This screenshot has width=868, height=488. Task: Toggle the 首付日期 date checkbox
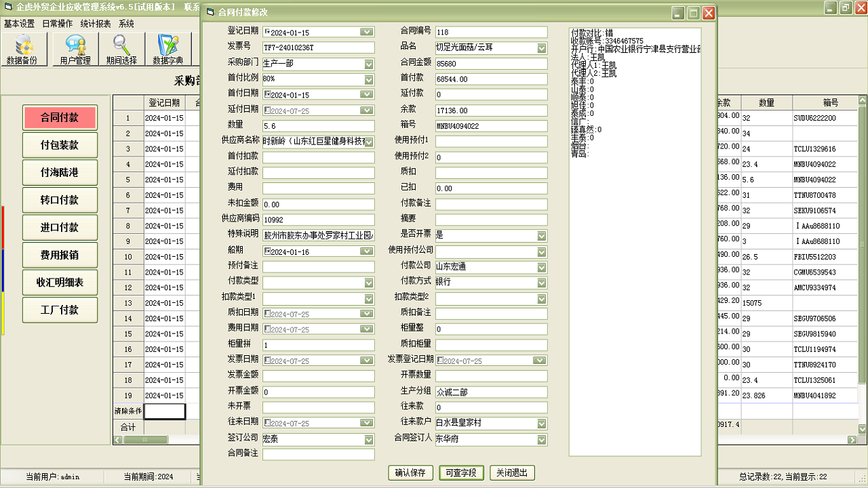[267, 95]
